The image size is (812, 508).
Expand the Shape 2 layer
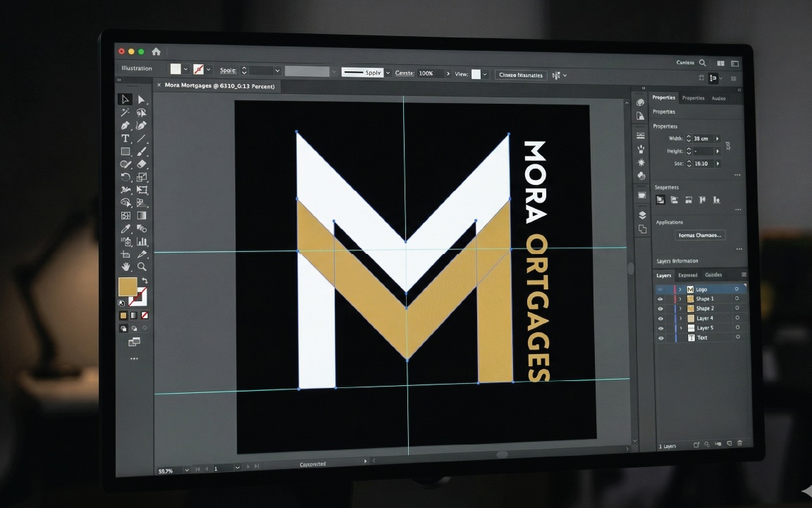click(x=680, y=309)
